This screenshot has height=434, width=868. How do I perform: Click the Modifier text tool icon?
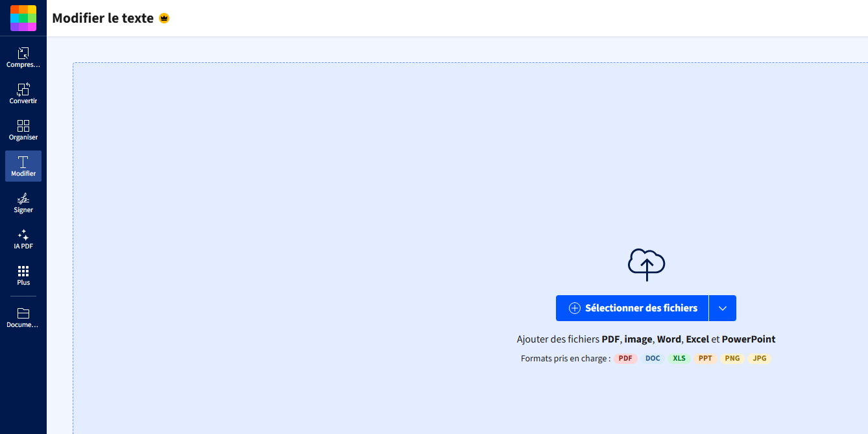23,166
